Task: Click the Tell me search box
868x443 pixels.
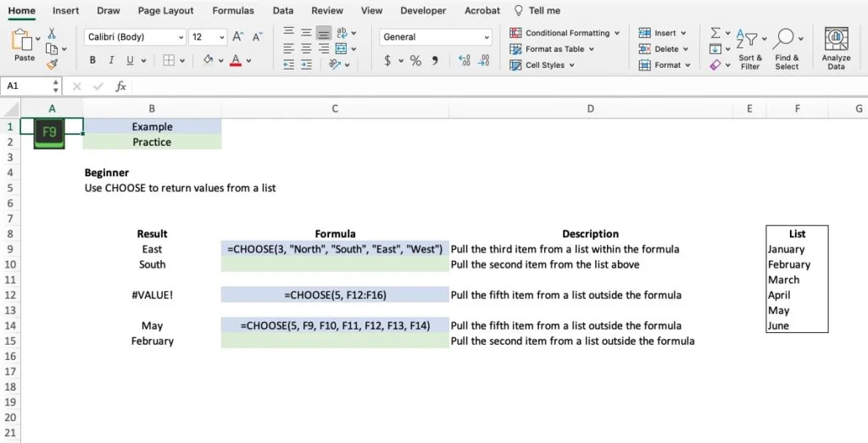Action: 537,10
